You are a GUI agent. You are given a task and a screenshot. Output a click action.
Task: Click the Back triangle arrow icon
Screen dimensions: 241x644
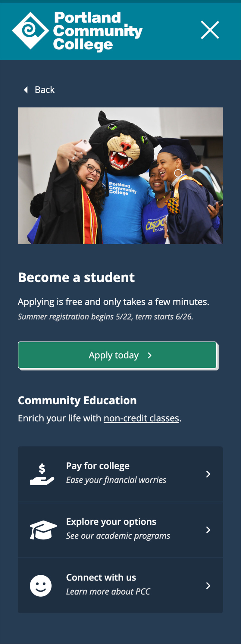pyautogui.click(x=26, y=90)
